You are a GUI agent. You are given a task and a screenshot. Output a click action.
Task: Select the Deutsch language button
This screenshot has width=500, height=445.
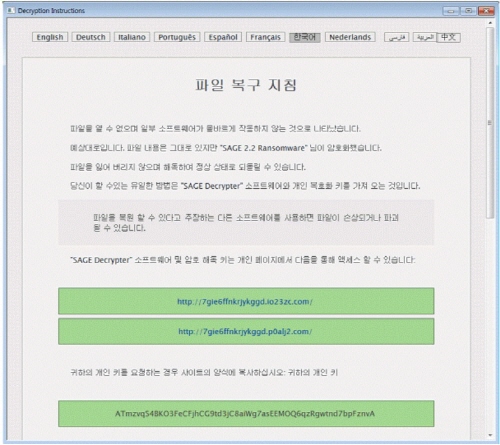pyautogui.click(x=91, y=37)
